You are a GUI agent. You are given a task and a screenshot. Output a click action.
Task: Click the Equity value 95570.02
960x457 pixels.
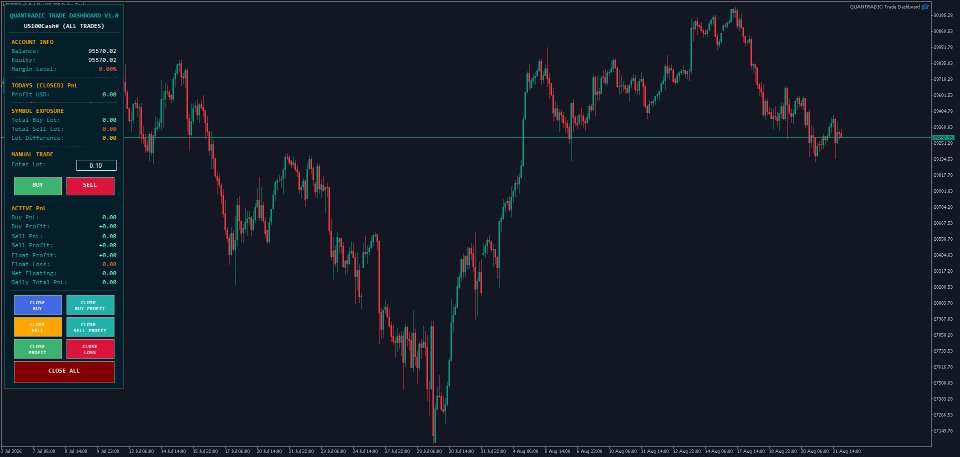click(x=102, y=60)
